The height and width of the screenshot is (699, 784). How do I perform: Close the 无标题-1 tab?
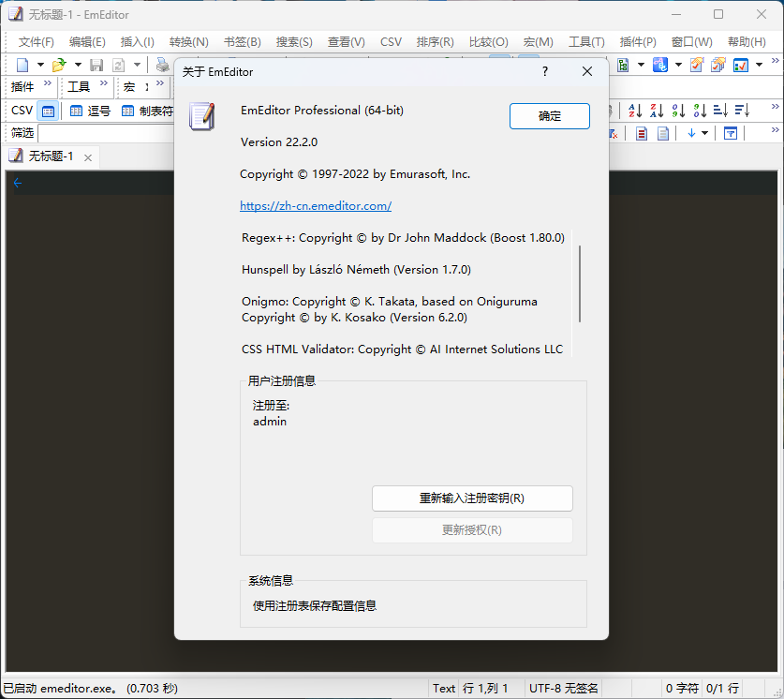[88, 157]
